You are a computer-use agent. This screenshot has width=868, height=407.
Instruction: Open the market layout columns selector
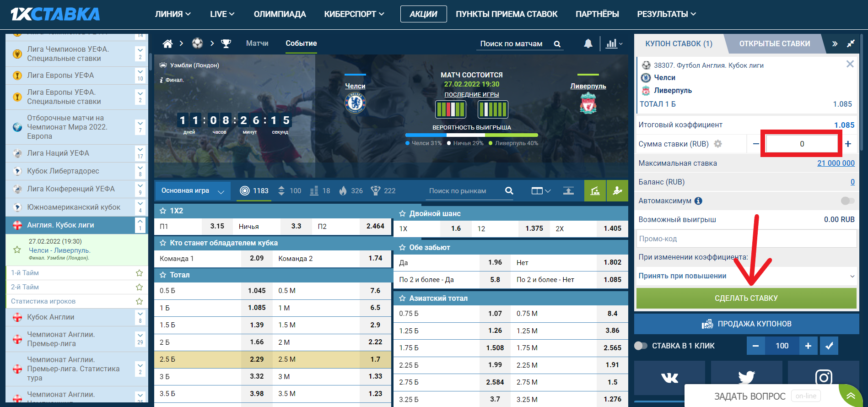[x=541, y=191]
